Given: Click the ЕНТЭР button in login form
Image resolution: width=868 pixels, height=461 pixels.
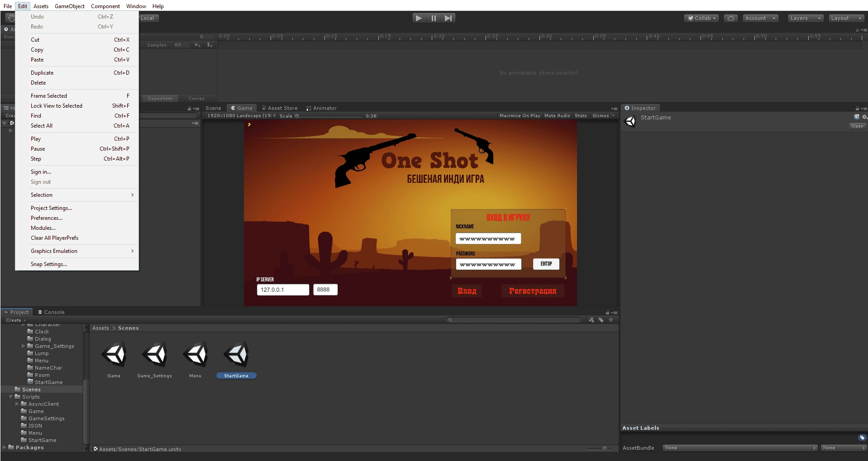Looking at the screenshot, I should [x=546, y=264].
